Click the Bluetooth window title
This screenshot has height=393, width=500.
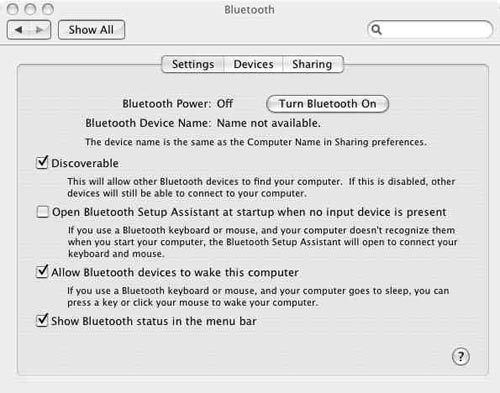[249, 10]
